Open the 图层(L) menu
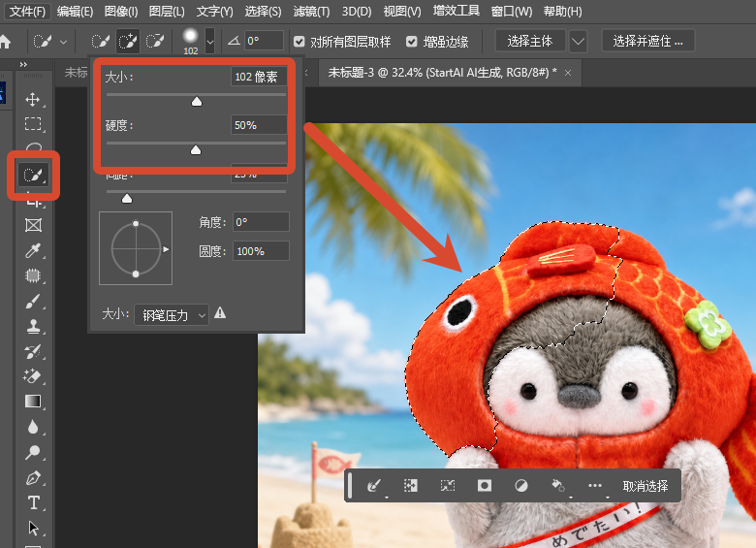 (x=167, y=11)
